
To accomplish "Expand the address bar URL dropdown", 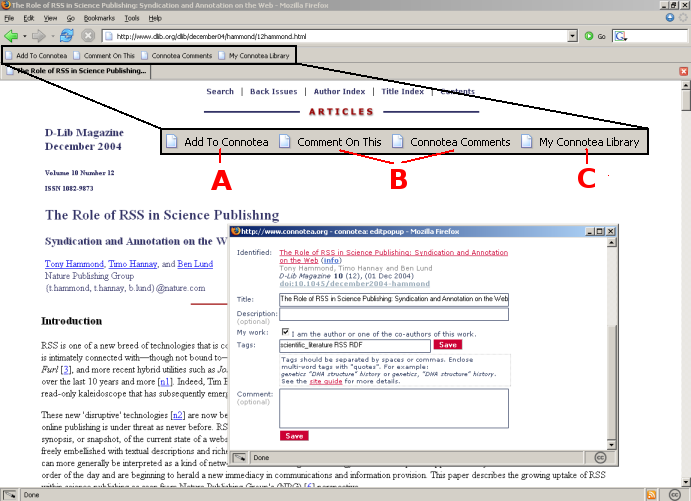I will pos(572,36).
